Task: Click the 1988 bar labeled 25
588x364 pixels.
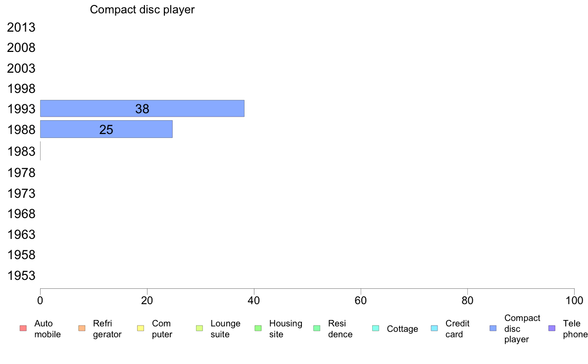Action: click(106, 129)
